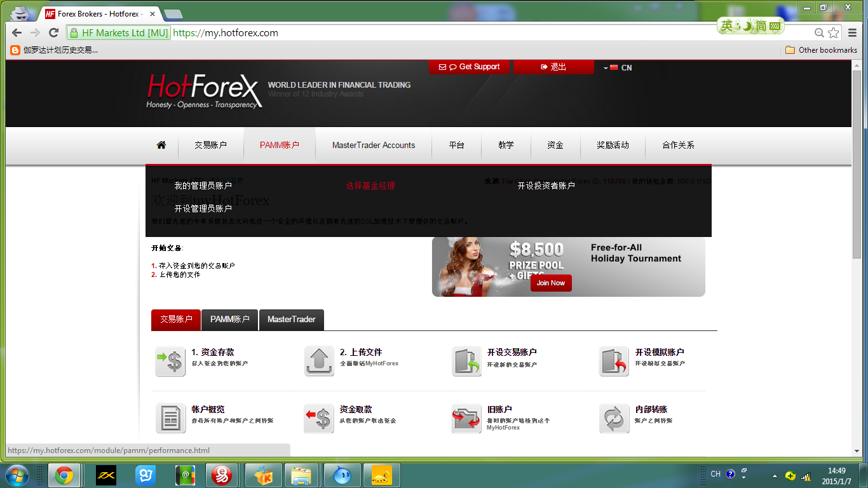Open the 交易账户 navigation menu
This screenshot has width=868, height=488.
[x=211, y=145]
